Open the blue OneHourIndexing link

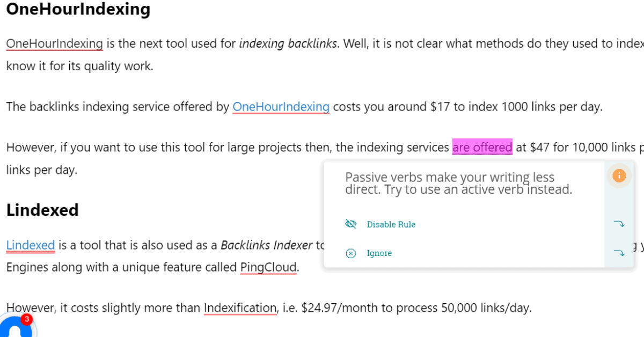click(281, 107)
